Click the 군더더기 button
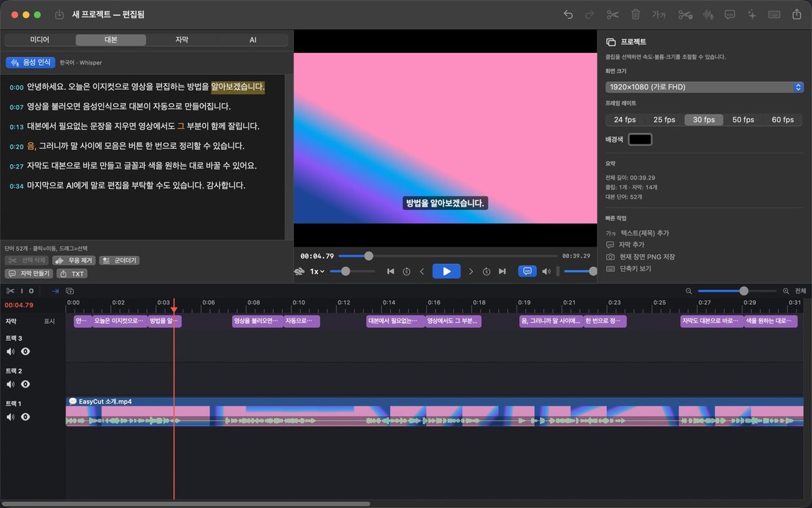 [x=119, y=260]
